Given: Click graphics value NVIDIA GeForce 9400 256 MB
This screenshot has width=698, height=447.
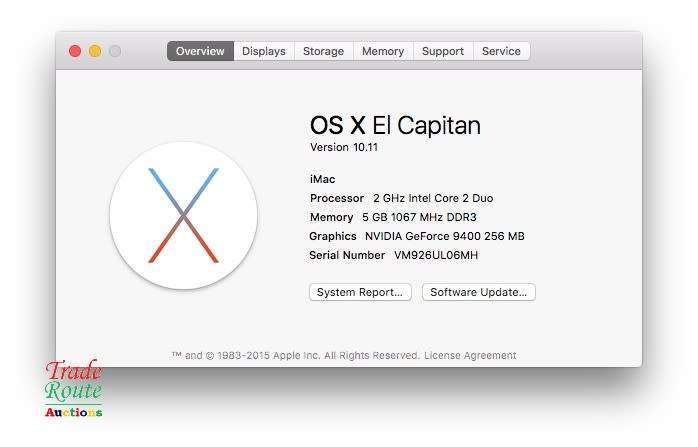Looking at the screenshot, I should tap(445, 236).
